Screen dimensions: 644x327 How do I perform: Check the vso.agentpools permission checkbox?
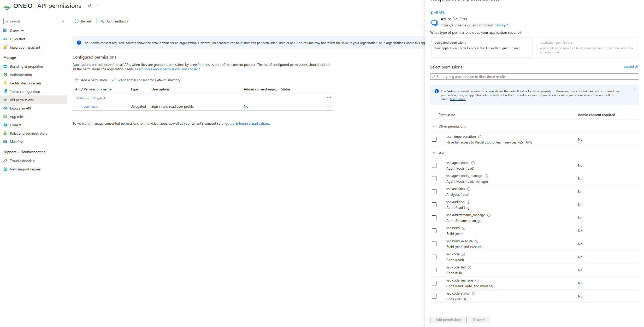434,165
